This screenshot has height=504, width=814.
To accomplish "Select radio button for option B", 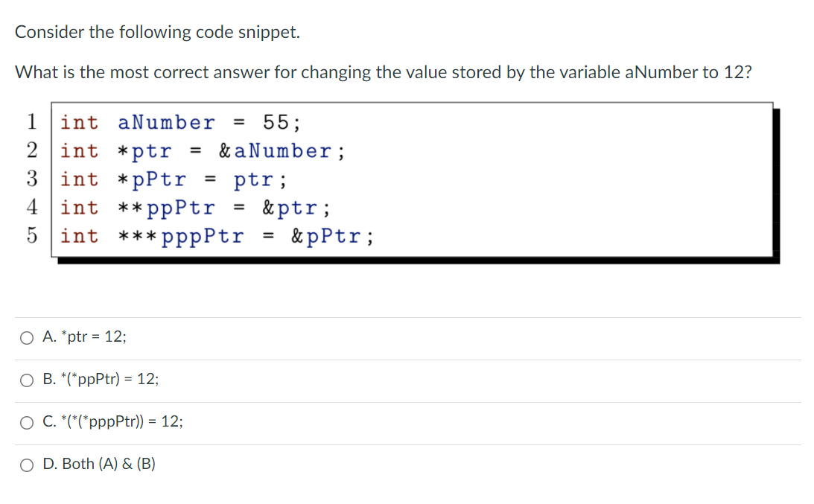I will click(x=26, y=380).
